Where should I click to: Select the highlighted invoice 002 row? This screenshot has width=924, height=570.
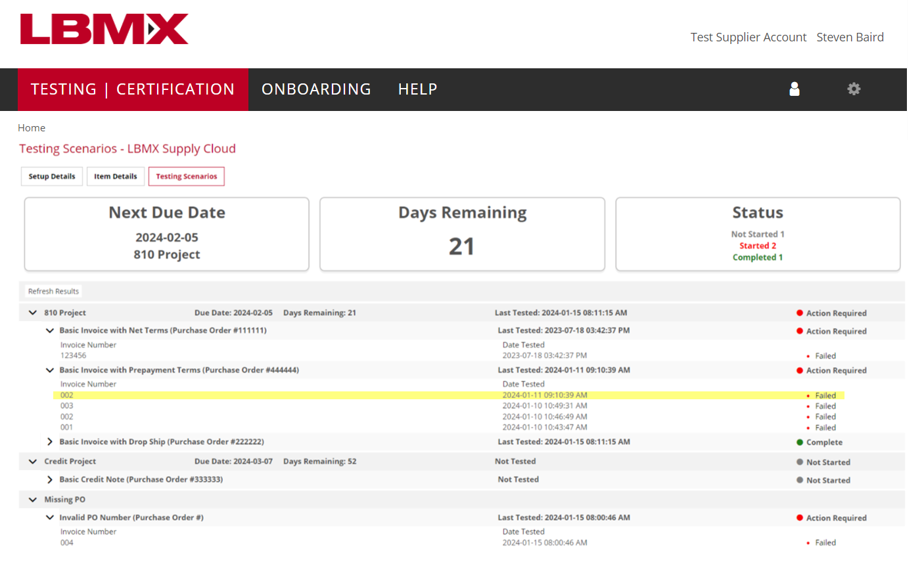point(449,395)
